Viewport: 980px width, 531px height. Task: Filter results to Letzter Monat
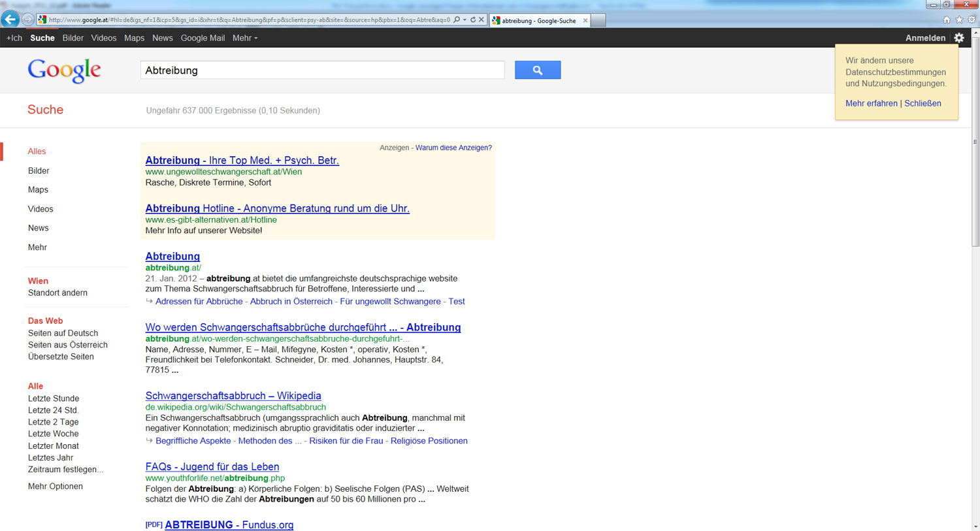tap(54, 446)
